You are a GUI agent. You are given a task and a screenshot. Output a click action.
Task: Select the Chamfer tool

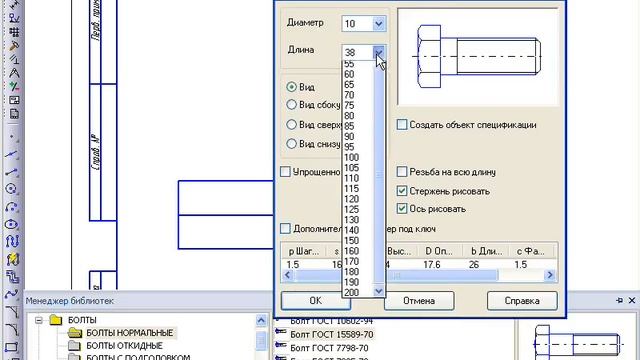(12, 311)
